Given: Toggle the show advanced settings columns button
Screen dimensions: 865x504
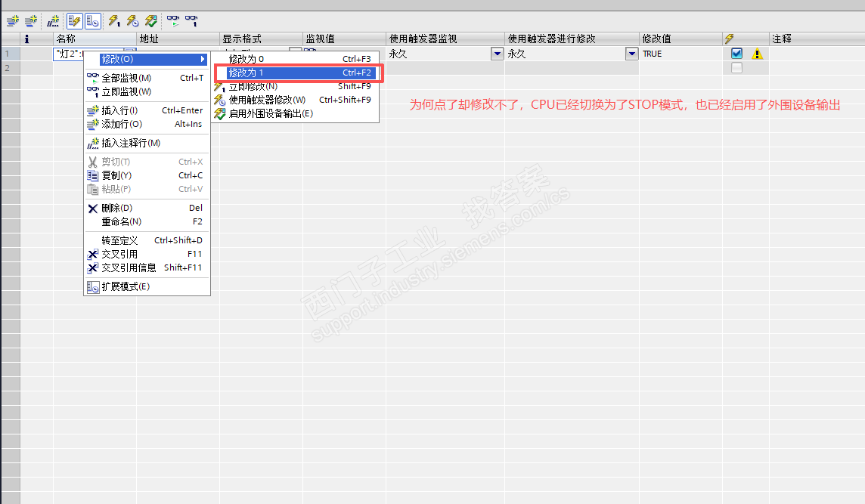Looking at the screenshot, I should [x=93, y=21].
